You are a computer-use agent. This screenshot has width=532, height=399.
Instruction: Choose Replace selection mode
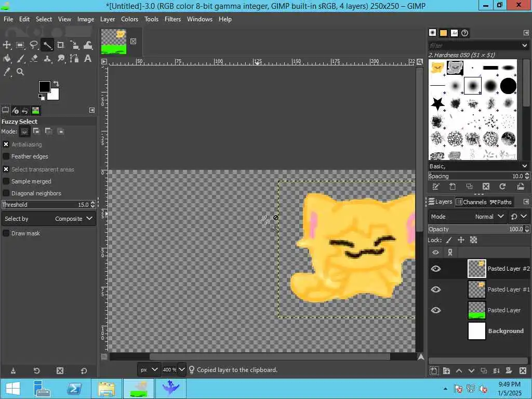24,131
